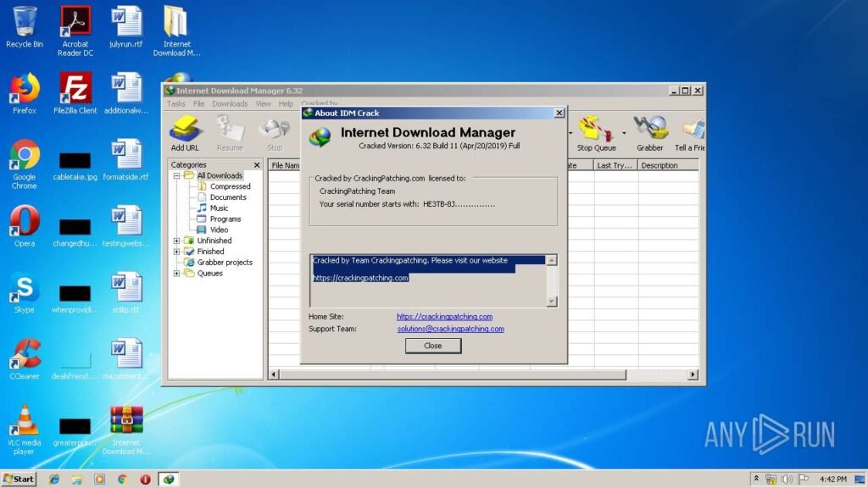The image size is (868, 488).
Task: Expand the Finished category
Action: tap(176, 251)
